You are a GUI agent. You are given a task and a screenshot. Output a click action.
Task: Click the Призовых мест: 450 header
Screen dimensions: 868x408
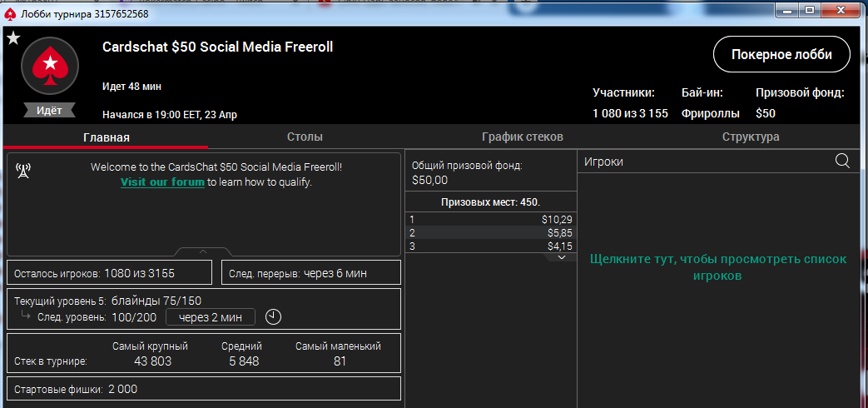point(490,202)
